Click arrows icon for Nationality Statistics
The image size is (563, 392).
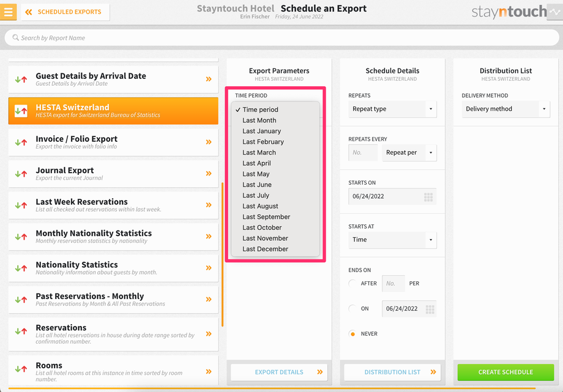pyautogui.click(x=21, y=268)
